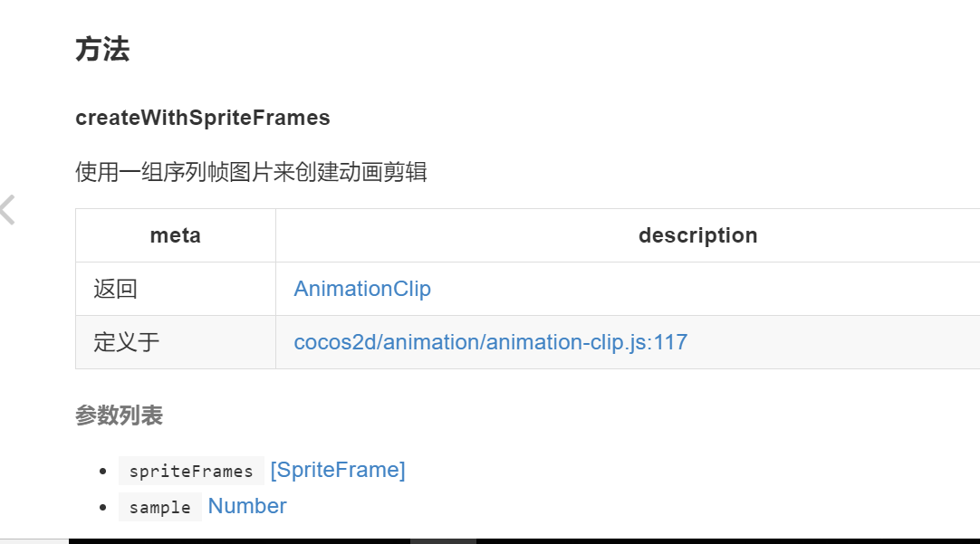The image size is (980, 544).
Task: Open the AnimationClip return type link
Action: [x=362, y=289]
